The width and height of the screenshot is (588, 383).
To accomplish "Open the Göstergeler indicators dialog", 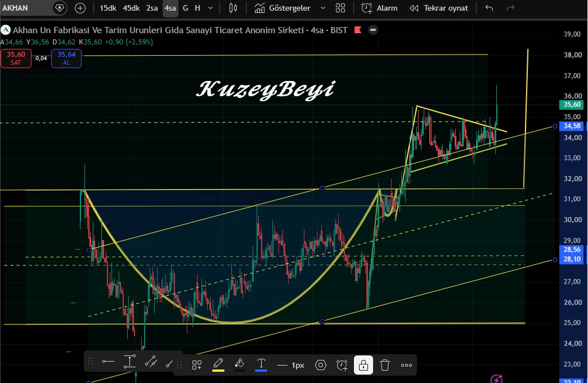I will coord(282,8).
